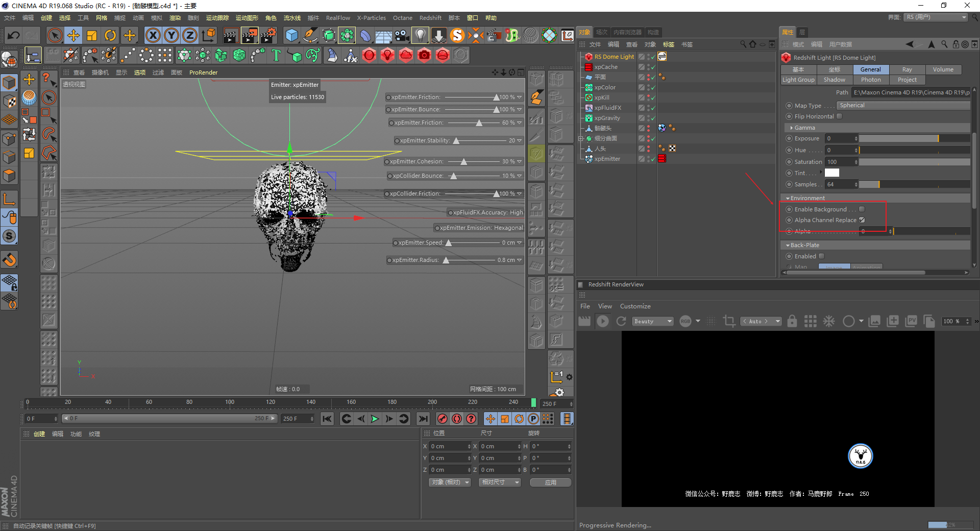Select RS Dome Light object
Screen dimensions: 980x531
click(614, 57)
